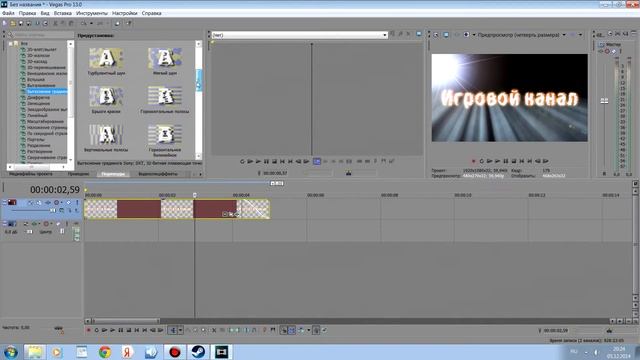The width and height of the screenshot is (640, 360).
Task: Pause timeline playback in bottom transport
Action: 120,330
